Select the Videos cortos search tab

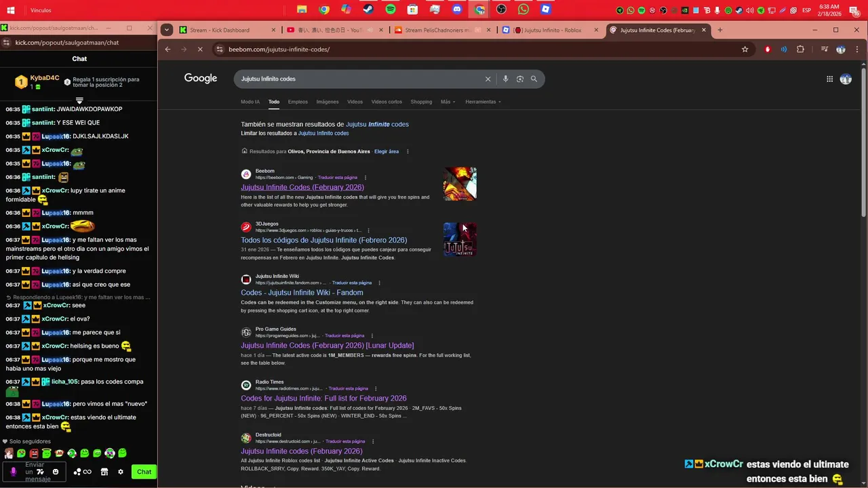387,102
